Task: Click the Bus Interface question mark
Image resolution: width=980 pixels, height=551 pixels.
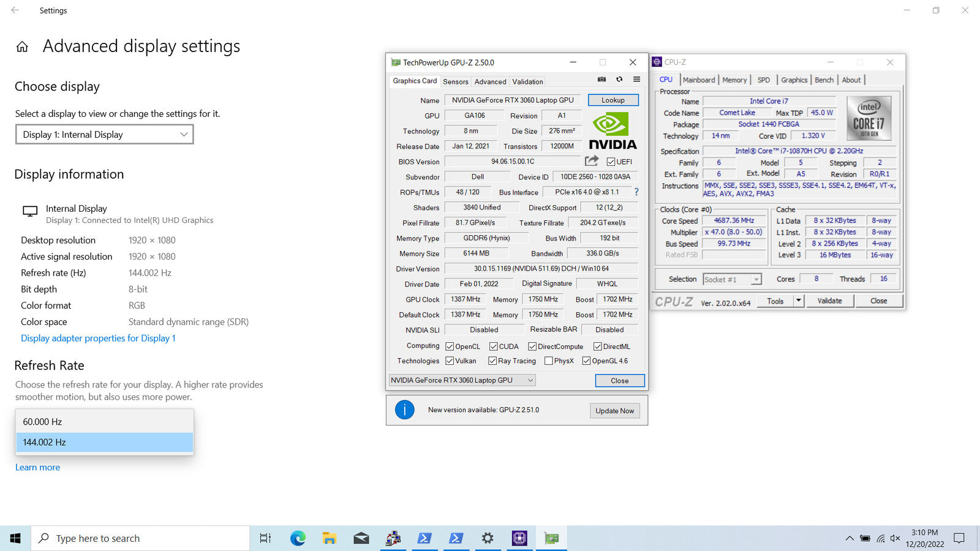Action: click(x=636, y=192)
